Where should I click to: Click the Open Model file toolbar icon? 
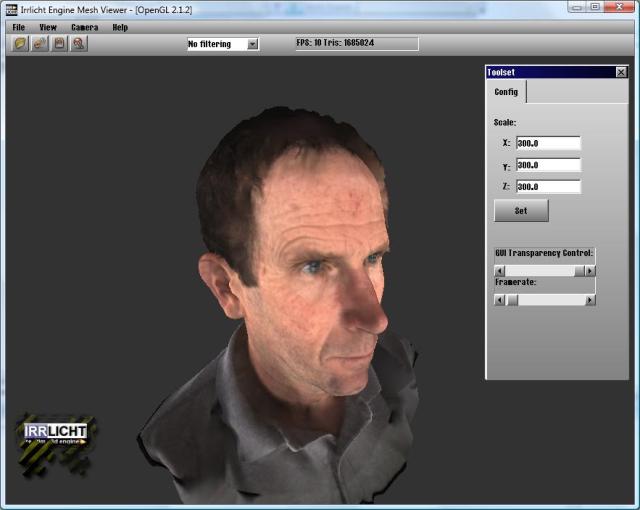coord(20,44)
